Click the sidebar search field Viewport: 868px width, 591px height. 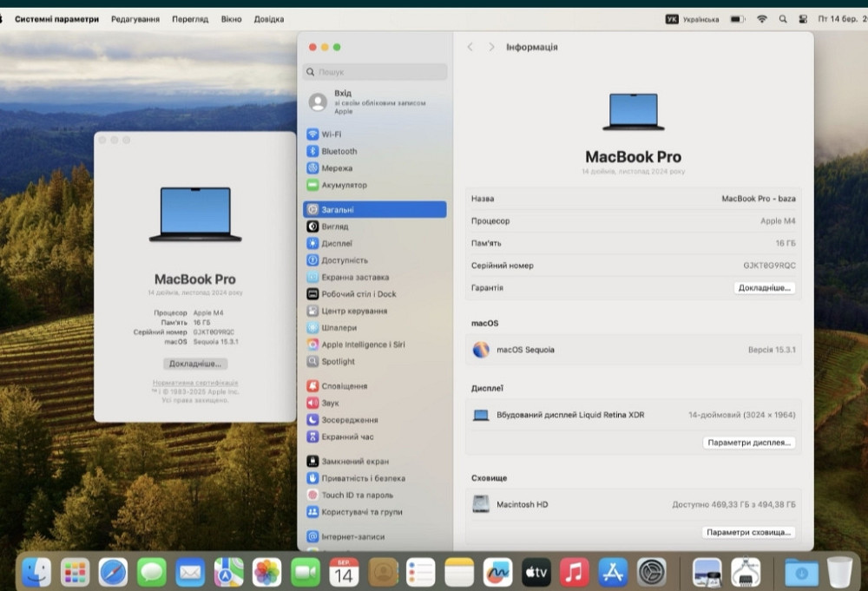pos(373,72)
